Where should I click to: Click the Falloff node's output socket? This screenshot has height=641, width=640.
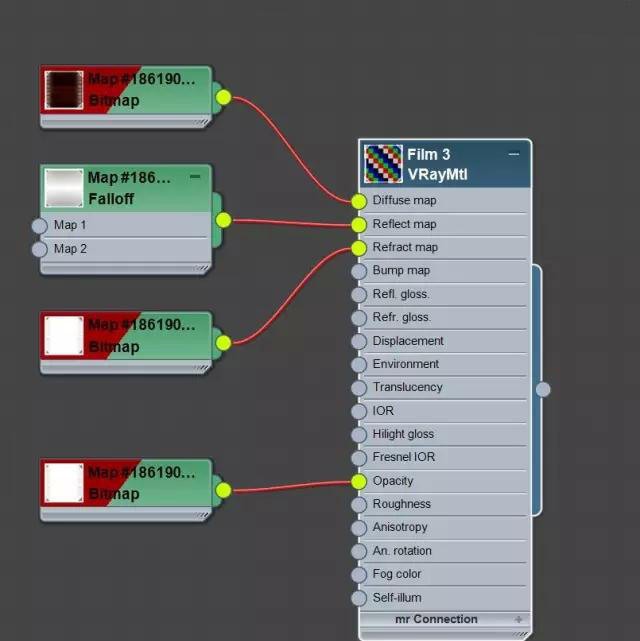click(x=224, y=220)
